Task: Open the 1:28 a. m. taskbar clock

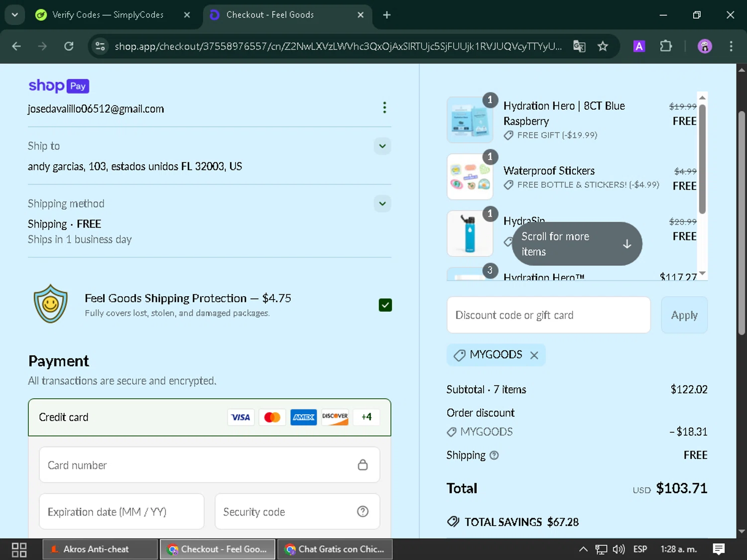Action: click(678, 550)
